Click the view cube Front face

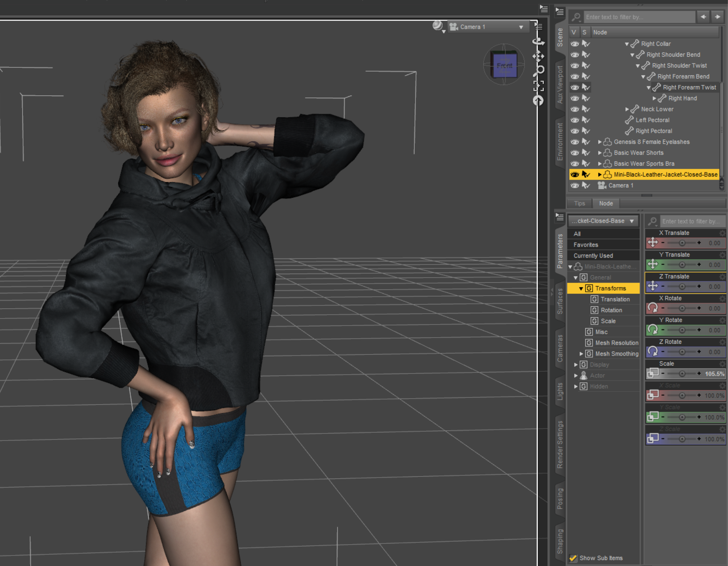click(x=504, y=66)
